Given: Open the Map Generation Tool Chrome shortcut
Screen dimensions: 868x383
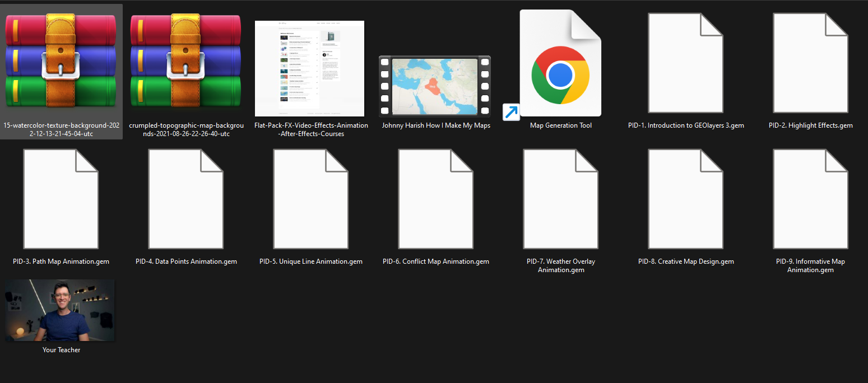Looking at the screenshot, I should pyautogui.click(x=560, y=64).
